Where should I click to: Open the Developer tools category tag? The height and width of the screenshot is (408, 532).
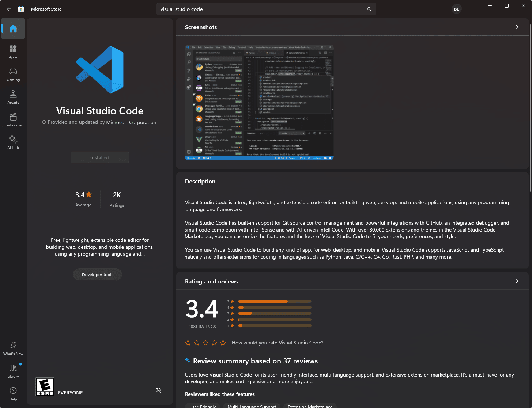(x=98, y=275)
